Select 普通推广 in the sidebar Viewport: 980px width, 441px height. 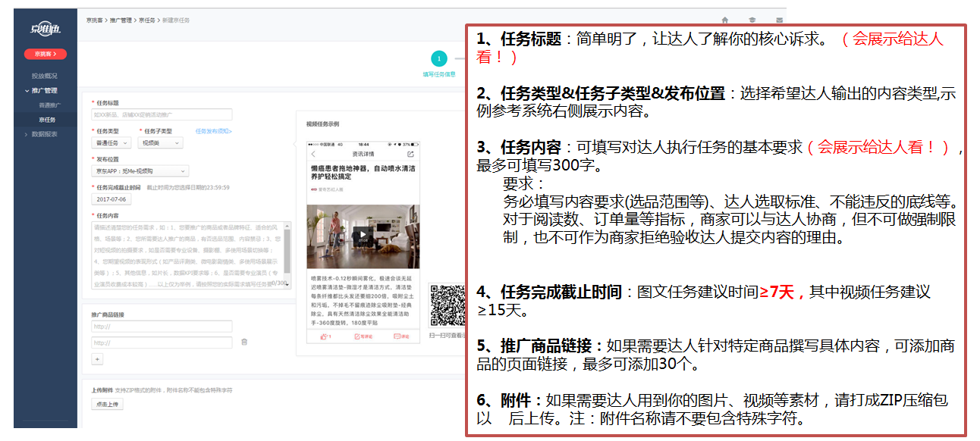coord(49,105)
